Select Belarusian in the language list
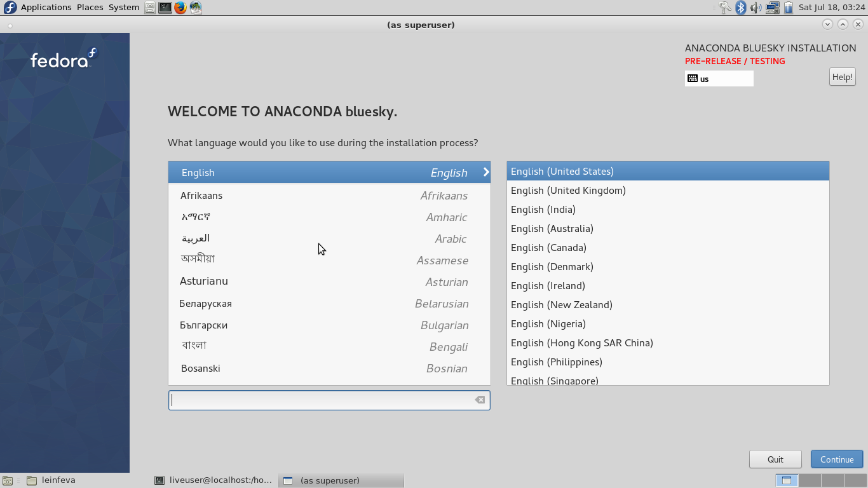868x488 pixels. (329, 304)
